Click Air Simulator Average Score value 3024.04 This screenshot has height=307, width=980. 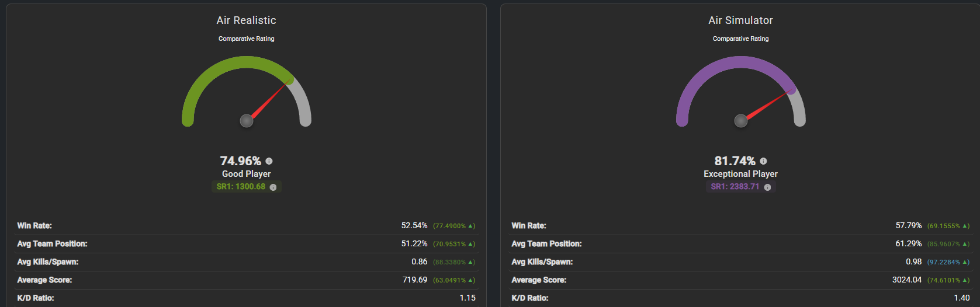pos(906,280)
